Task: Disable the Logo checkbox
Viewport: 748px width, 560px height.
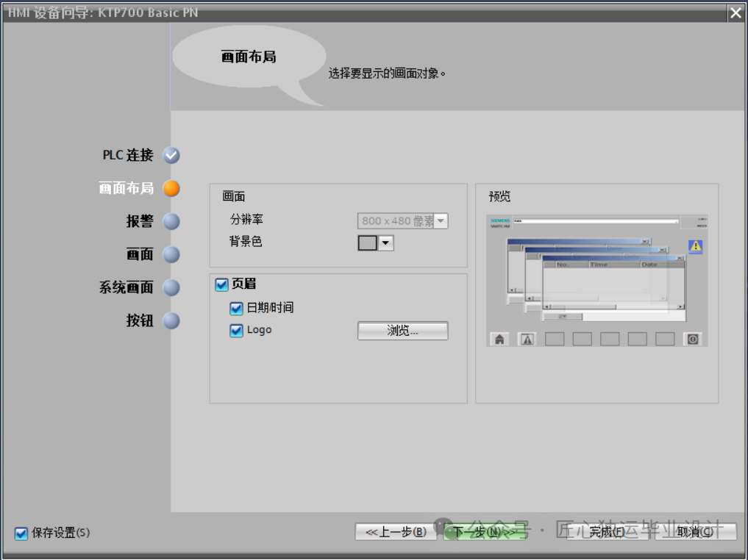Action: click(x=236, y=330)
